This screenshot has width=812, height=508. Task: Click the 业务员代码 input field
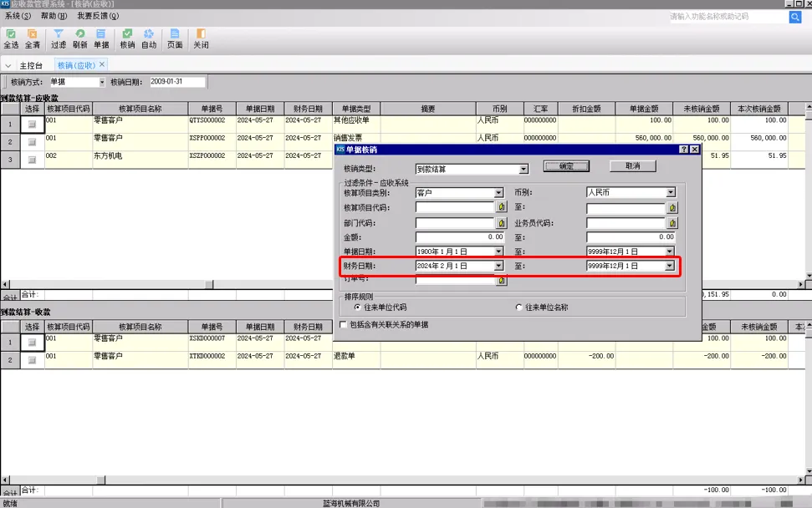[626, 223]
